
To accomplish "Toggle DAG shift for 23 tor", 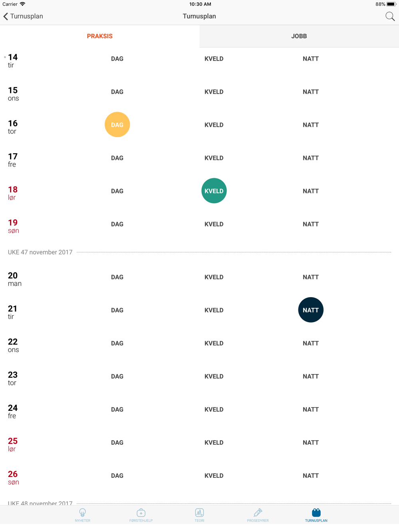I will tap(117, 376).
